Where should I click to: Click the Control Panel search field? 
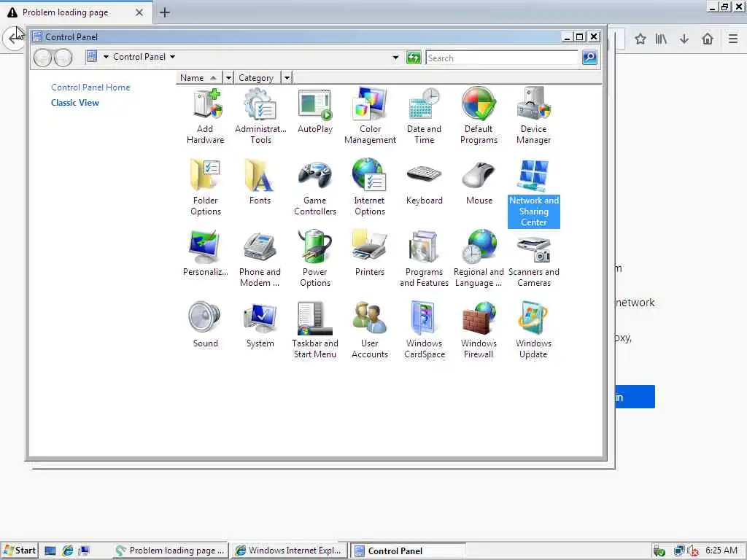coord(502,58)
